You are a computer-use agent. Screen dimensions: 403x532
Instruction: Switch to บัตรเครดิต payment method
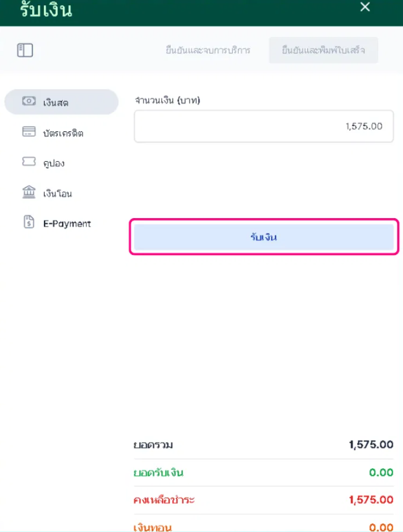coord(63,133)
